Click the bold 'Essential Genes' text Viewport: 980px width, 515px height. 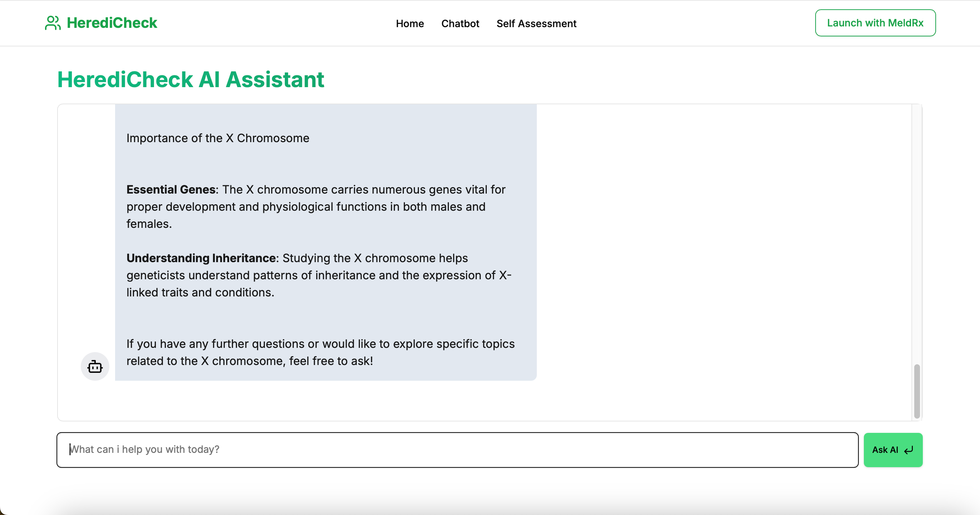pos(171,189)
